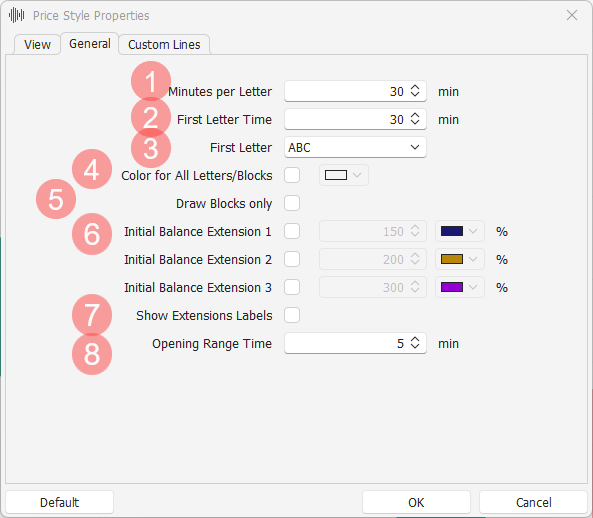The image size is (593, 518).
Task: Open the dark blue Extension 1 color dropdown
Action: (459, 231)
